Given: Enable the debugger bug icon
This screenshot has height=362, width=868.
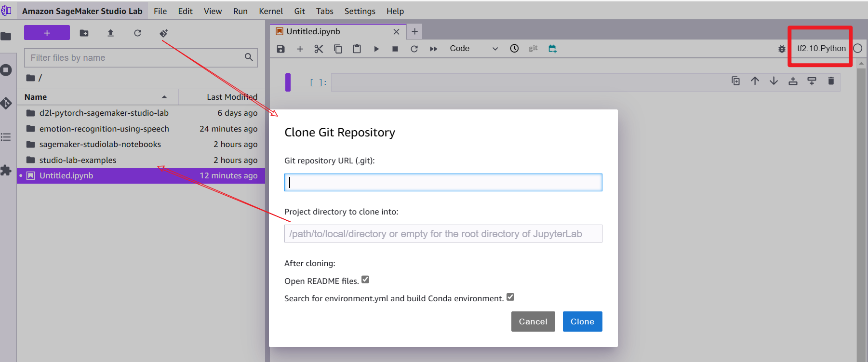Looking at the screenshot, I should point(782,49).
